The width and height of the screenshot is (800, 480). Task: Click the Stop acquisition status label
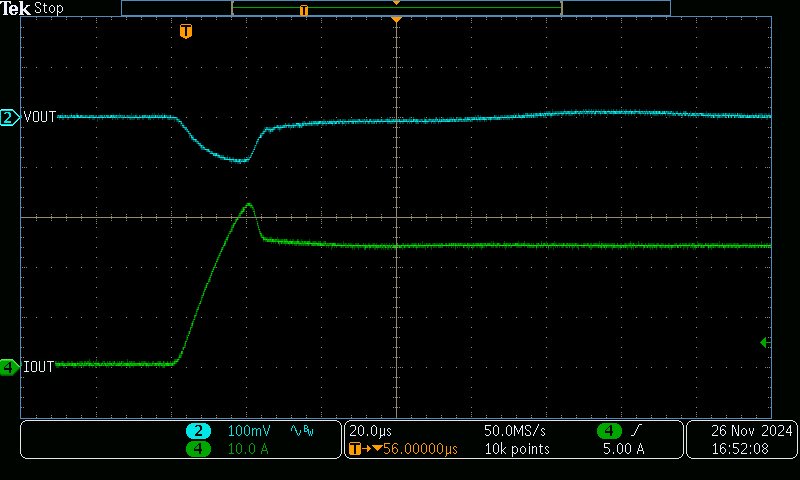point(49,8)
